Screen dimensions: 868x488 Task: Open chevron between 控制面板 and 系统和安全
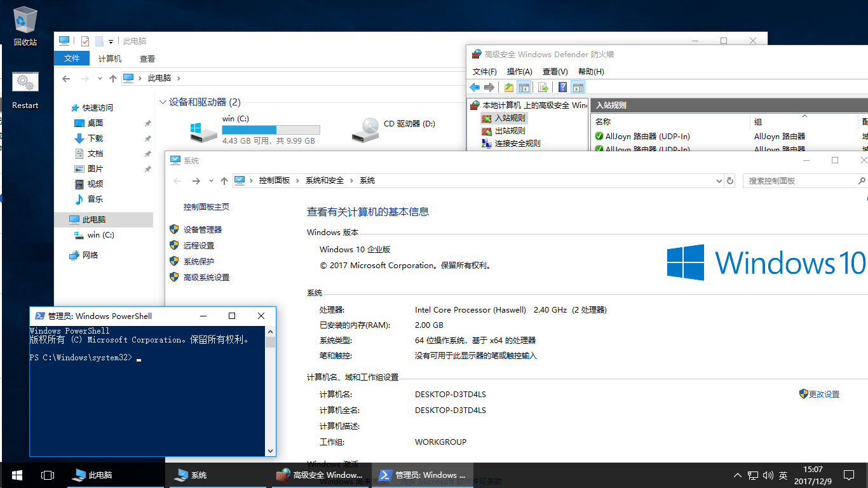coord(298,180)
